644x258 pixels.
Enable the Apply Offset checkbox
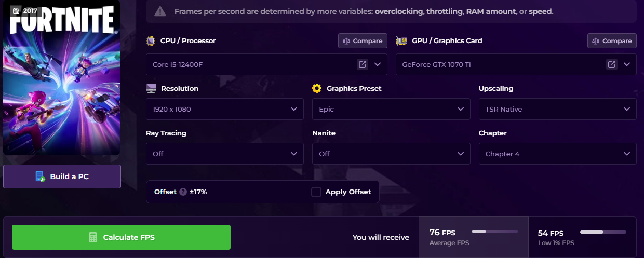316,192
